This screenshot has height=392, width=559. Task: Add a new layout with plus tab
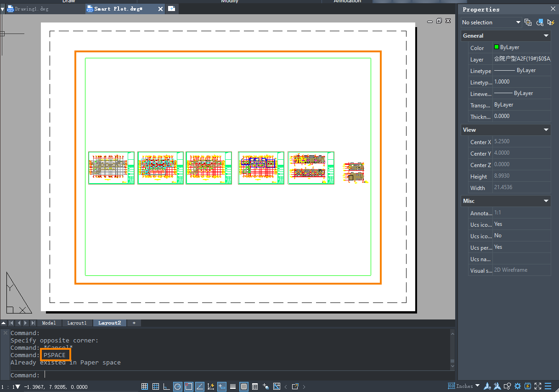pyautogui.click(x=134, y=323)
